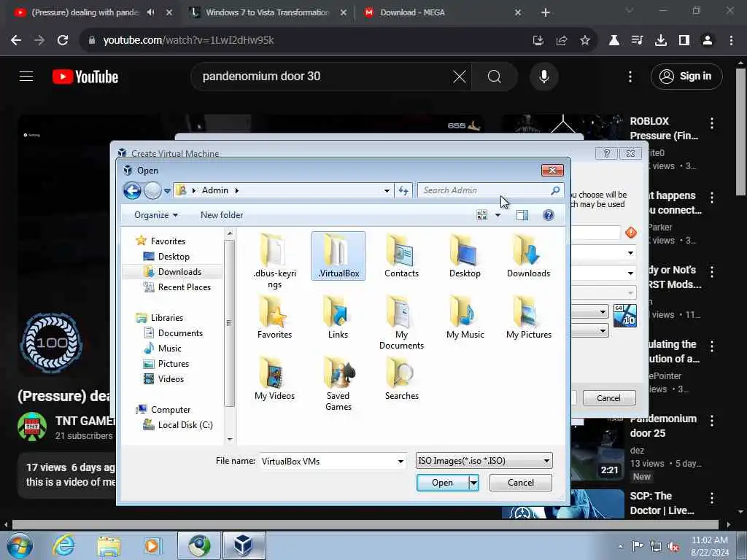Open the address bar previous locations dropdown

pyautogui.click(x=387, y=190)
